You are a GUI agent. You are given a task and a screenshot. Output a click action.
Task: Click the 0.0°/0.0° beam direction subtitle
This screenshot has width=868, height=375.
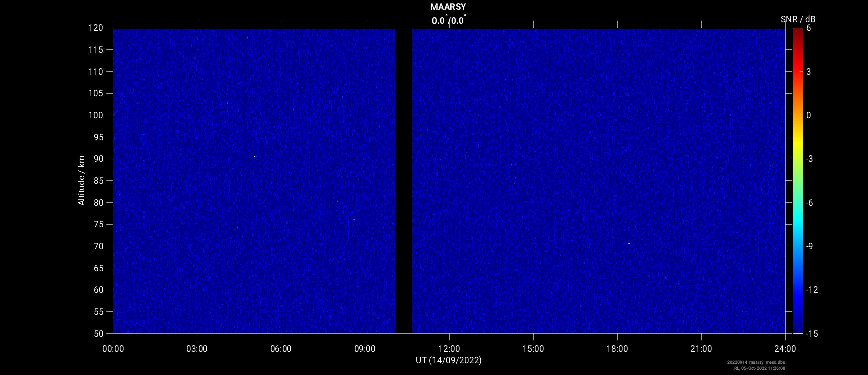coord(449,20)
